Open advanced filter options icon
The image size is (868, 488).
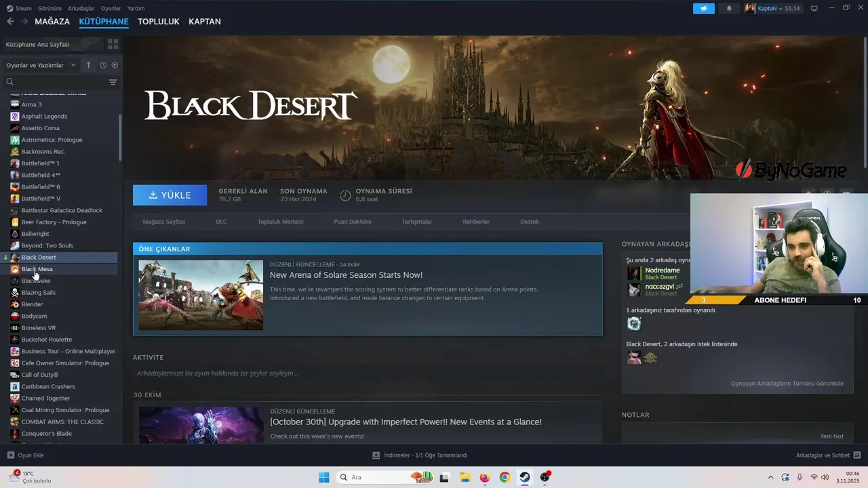tap(113, 82)
